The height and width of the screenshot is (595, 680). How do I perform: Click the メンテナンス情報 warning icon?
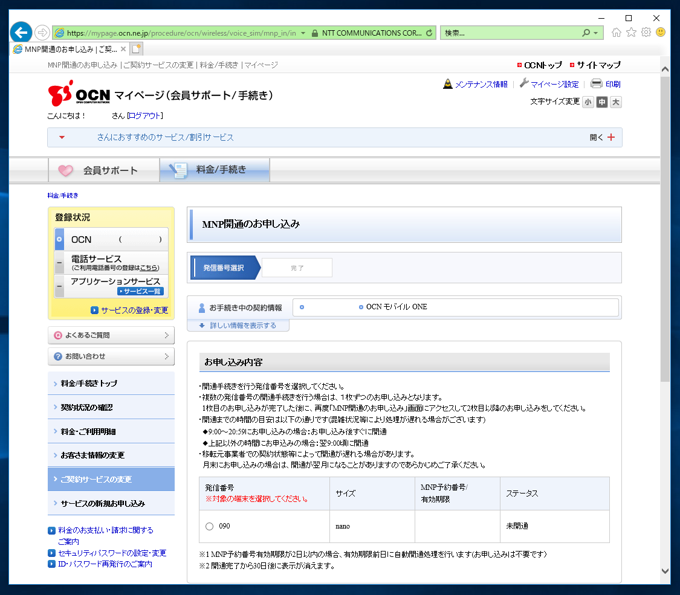(448, 84)
